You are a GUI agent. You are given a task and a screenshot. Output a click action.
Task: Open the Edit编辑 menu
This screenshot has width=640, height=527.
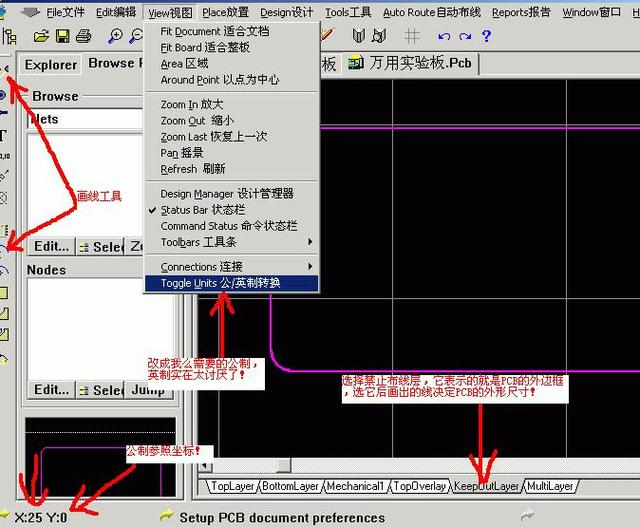point(116,12)
